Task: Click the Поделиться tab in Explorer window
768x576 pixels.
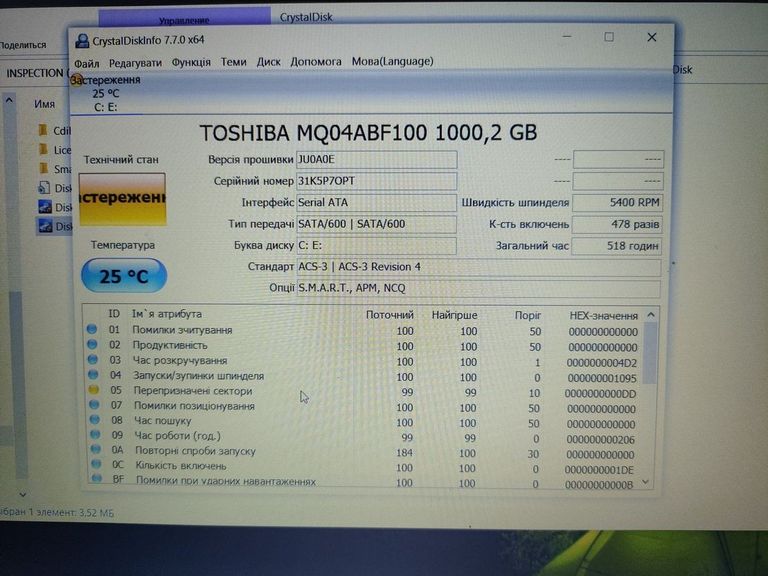Action: pyautogui.click(x=23, y=45)
